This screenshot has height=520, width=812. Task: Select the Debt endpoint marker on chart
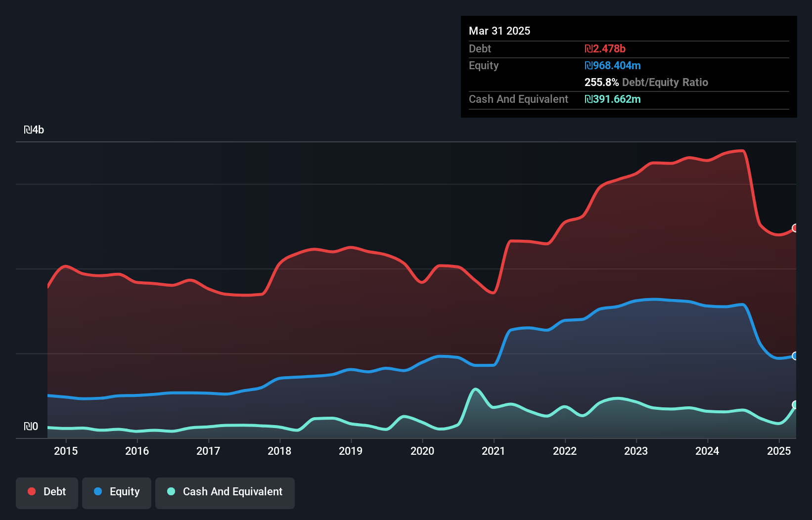point(795,228)
